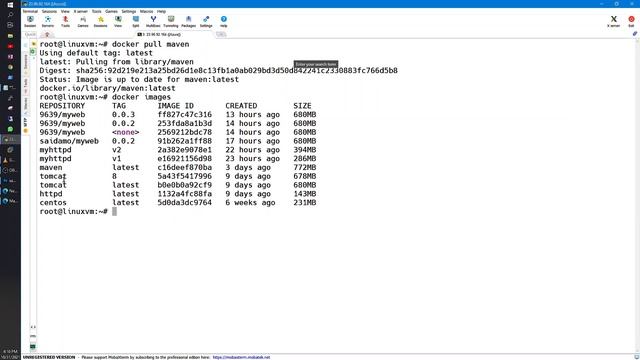Open the Servers toolbar button
Image resolution: width=640 pixels, height=360 pixels.
click(x=48, y=21)
